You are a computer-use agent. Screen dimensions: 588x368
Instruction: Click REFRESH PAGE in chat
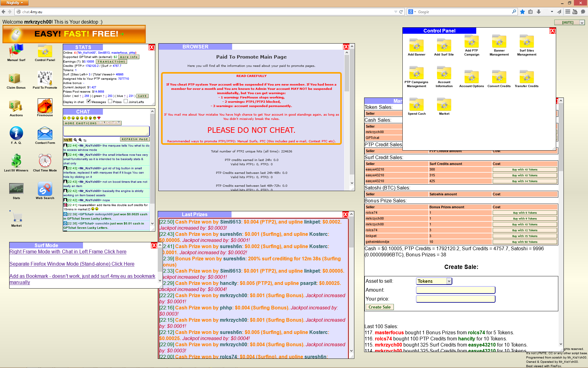(x=135, y=139)
